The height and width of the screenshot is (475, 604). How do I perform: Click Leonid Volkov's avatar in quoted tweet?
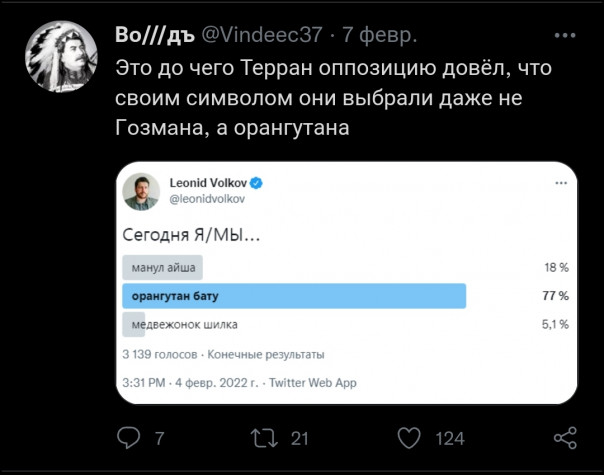[141, 191]
